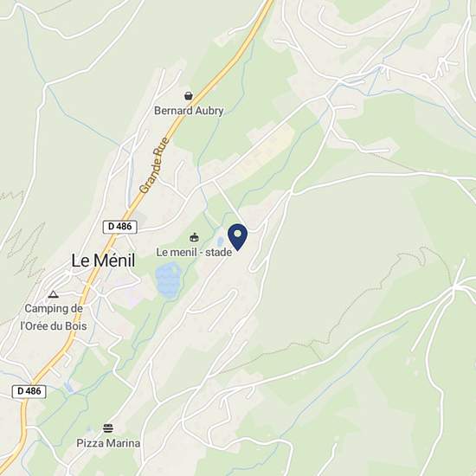The image size is (476, 476).
Task: Click the upper D 486 road shield
Action: (120, 227)
